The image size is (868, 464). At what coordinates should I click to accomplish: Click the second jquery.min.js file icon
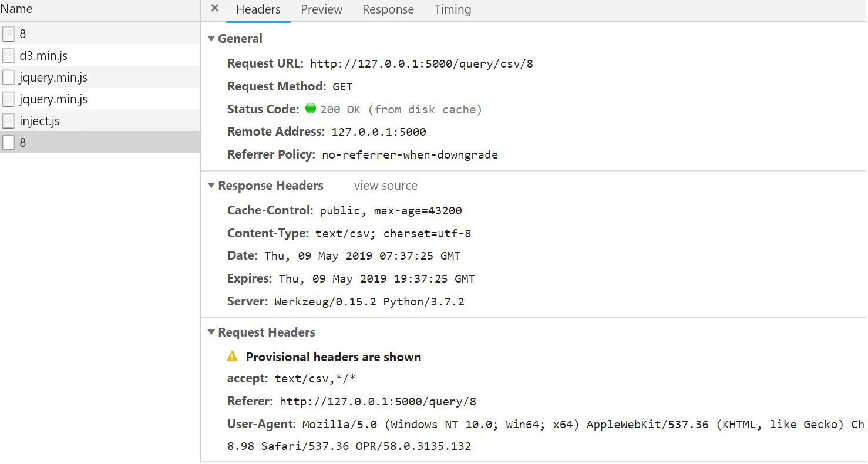(8, 99)
